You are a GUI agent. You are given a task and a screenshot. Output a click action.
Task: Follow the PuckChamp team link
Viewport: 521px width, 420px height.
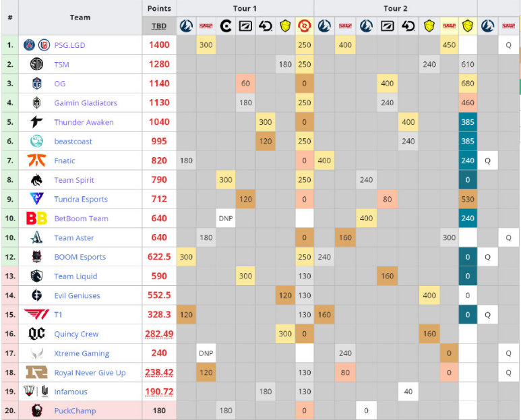[x=75, y=411]
